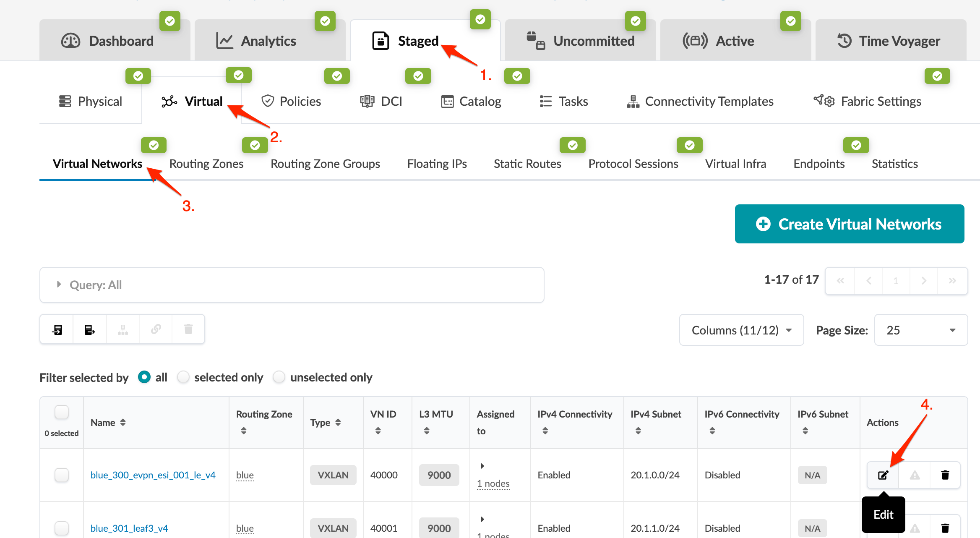The image size is (980, 538).
Task: Click the warning icon in the first row actions
Action: tap(915, 475)
